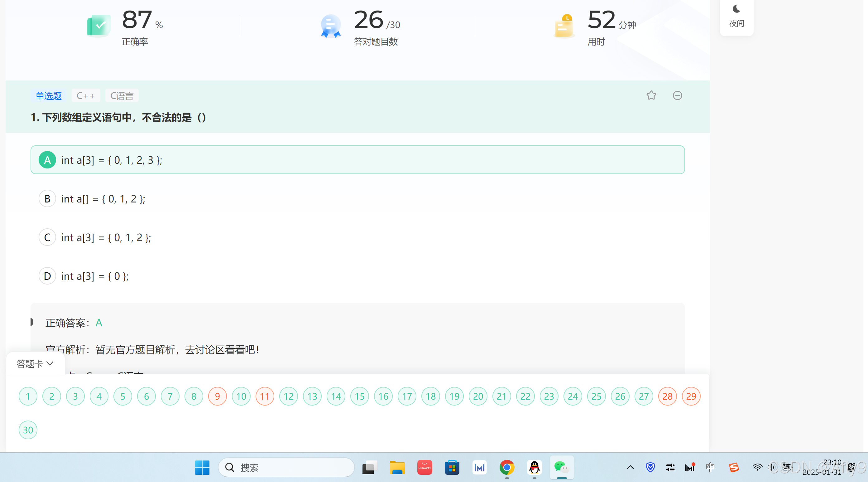Open wrong question 28 circle

tap(667, 396)
